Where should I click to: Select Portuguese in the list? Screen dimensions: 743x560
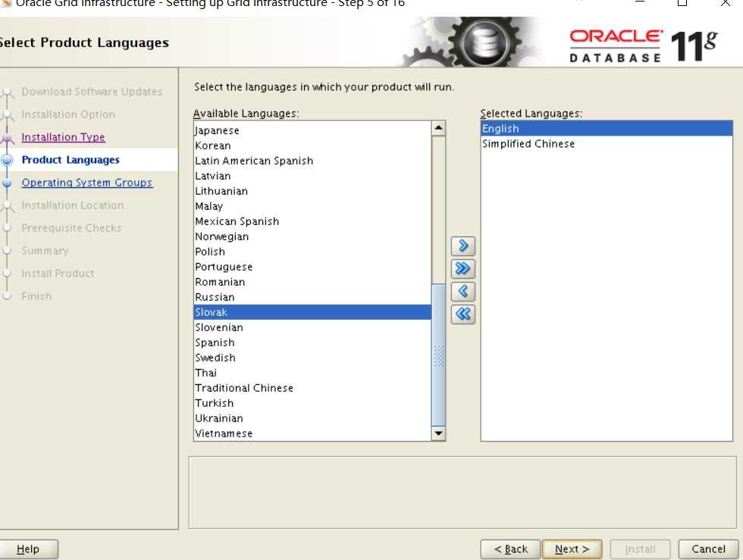click(x=312, y=267)
